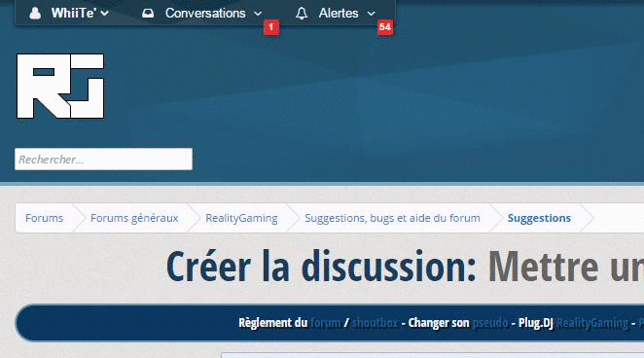The image size is (644, 358).
Task: Expand the Conversations dropdown arrow
Action: coord(258,14)
